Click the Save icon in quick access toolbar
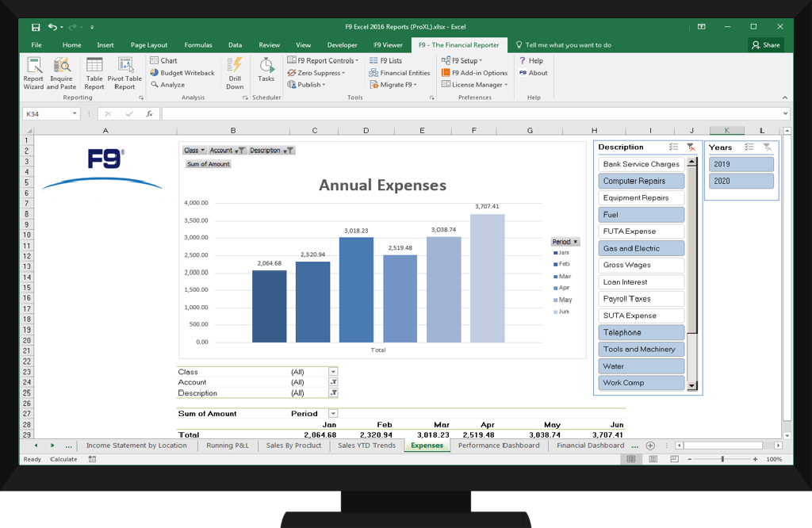Screen dimensions: 812x528 point(35,27)
